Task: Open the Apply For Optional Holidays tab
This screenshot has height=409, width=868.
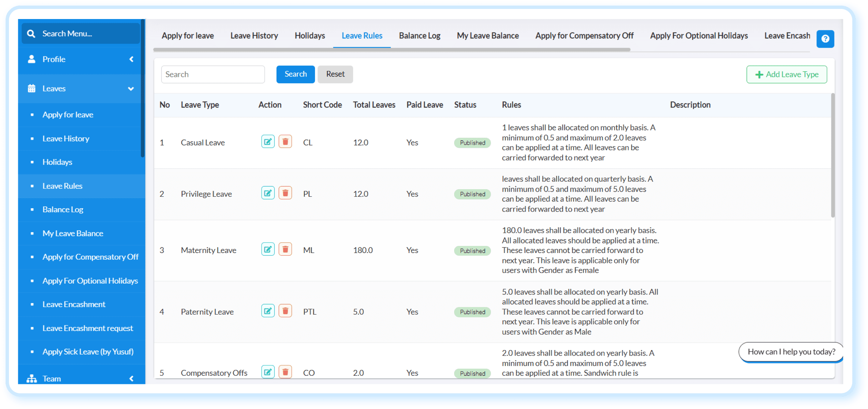Action: (x=699, y=36)
